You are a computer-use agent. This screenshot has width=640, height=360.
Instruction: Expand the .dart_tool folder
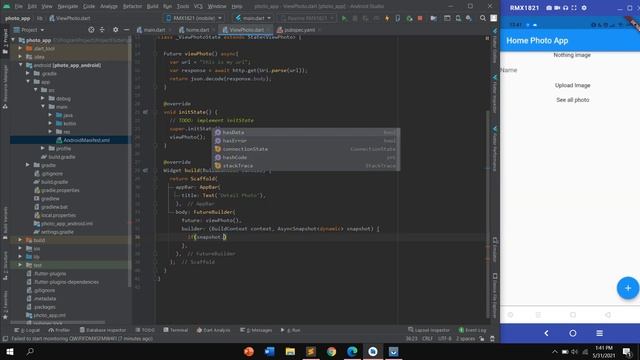click(x=21, y=48)
